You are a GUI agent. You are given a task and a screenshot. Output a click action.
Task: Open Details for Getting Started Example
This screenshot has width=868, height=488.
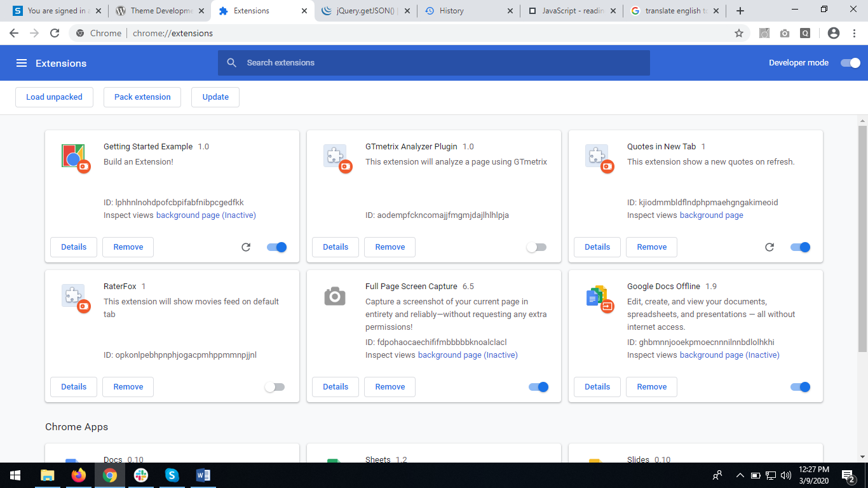pyautogui.click(x=74, y=247)
